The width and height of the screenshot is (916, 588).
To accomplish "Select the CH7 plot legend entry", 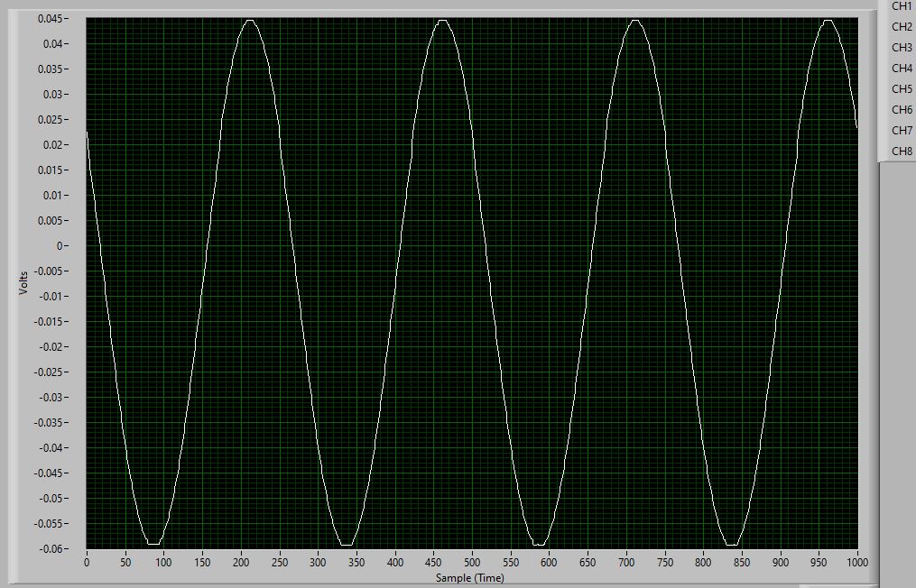I will pos(902,130).
